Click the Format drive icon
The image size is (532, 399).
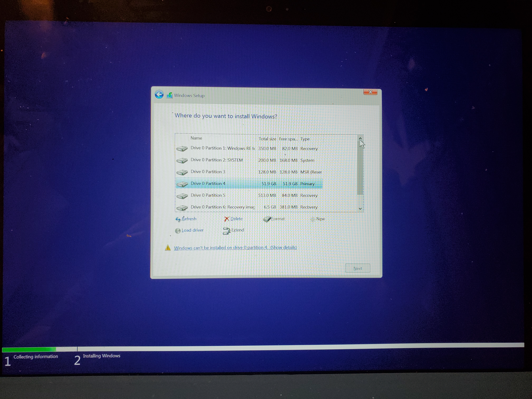click(x=267, y=219)
